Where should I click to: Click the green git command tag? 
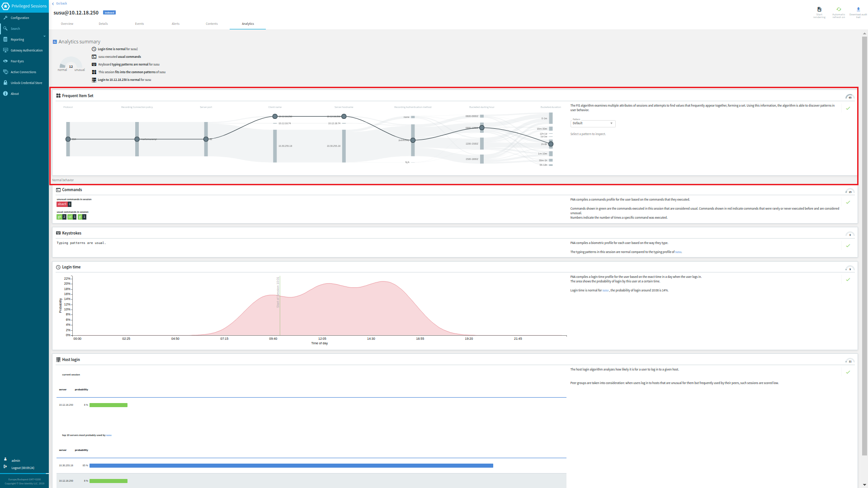point(61,217)
